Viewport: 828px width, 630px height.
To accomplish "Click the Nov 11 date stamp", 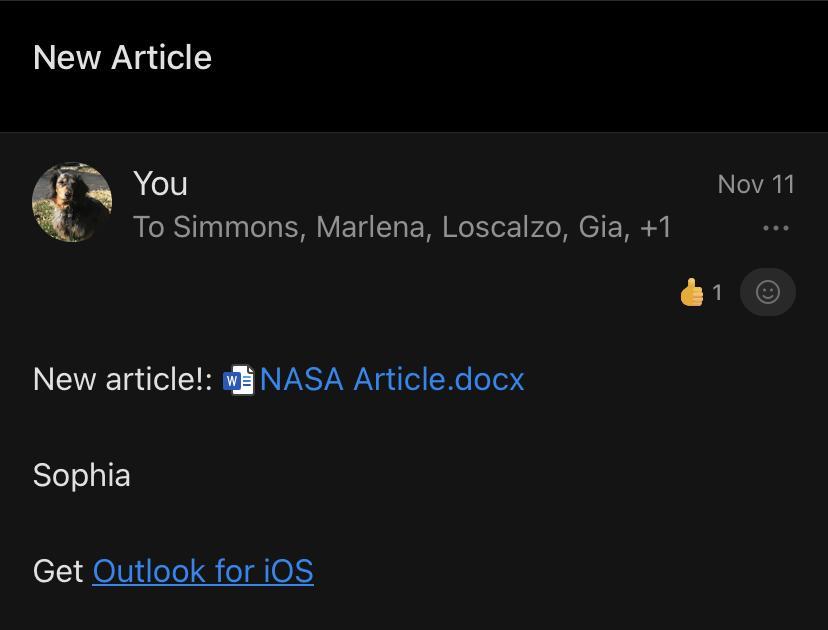I will 755,185.
